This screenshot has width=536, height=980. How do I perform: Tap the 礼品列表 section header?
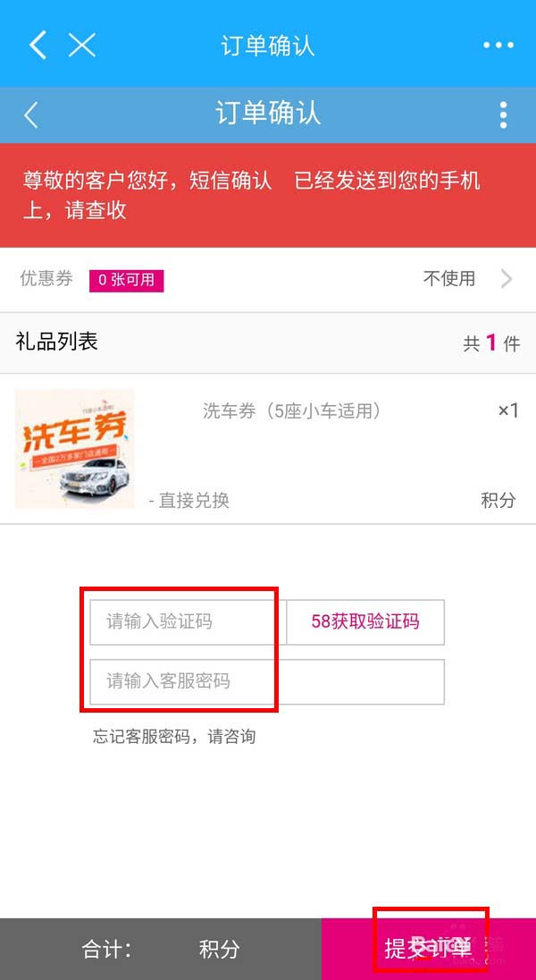pos(57,342)
